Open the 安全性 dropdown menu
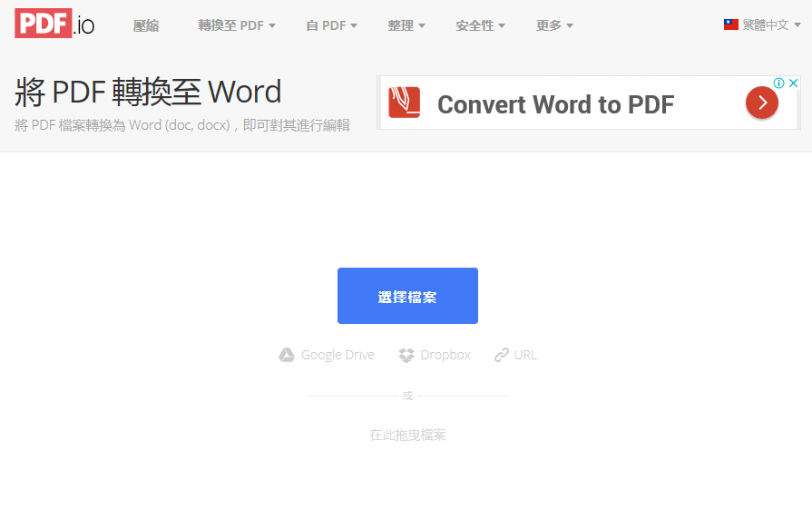 pyautogui.click(x=480, y=25)
